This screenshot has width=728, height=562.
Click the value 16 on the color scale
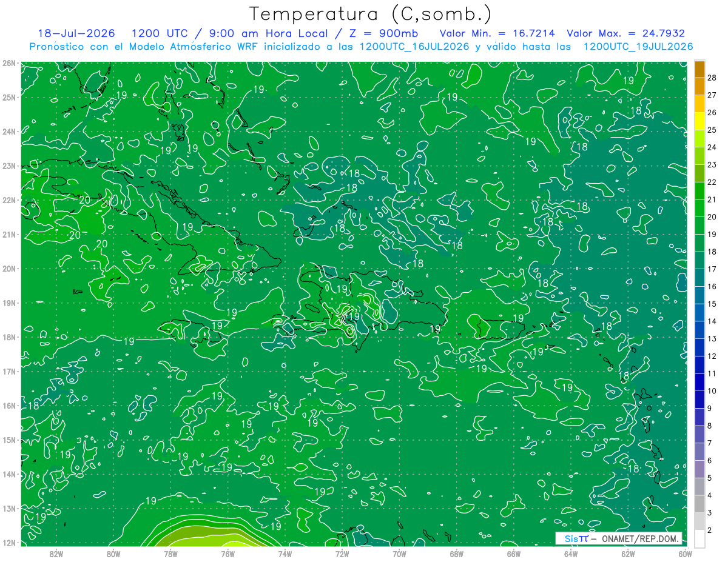tap(712, 286)
